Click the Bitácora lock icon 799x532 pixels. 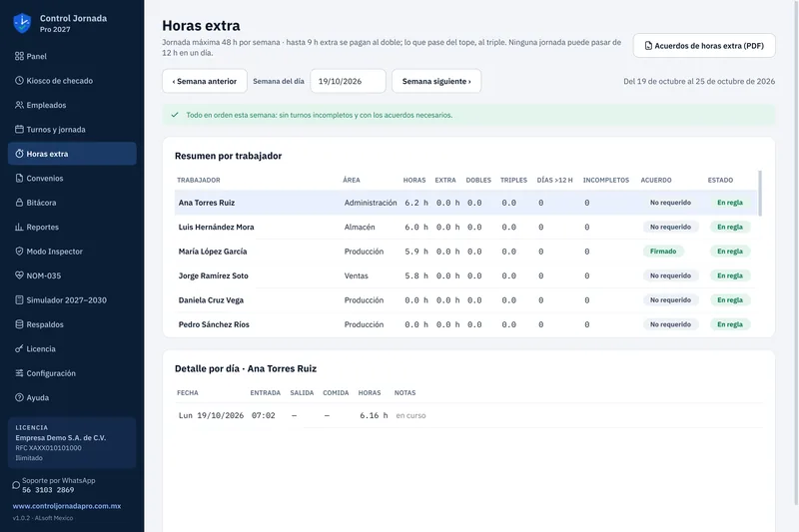(19, 203)
